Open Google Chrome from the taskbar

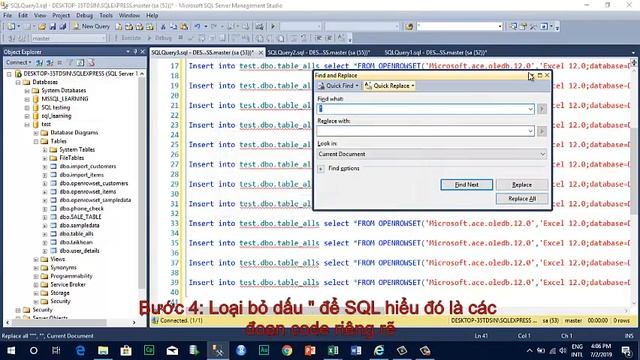[x=287, y=351]
